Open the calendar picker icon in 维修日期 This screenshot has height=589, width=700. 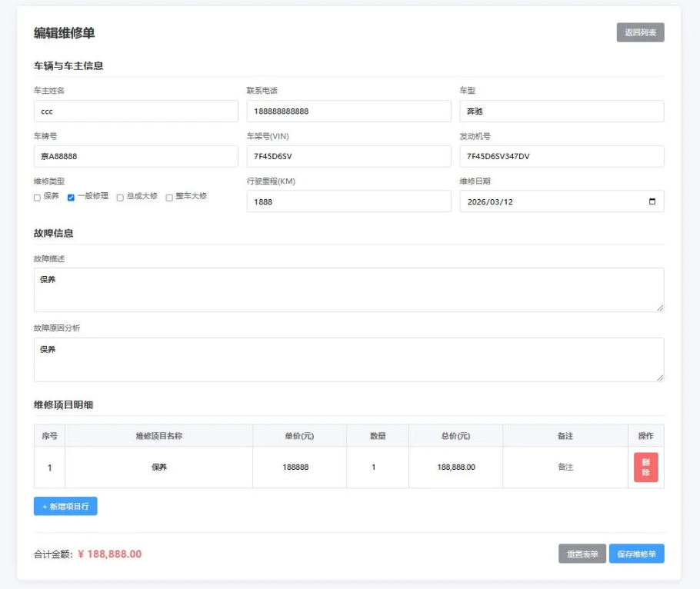tap(652, 201)
